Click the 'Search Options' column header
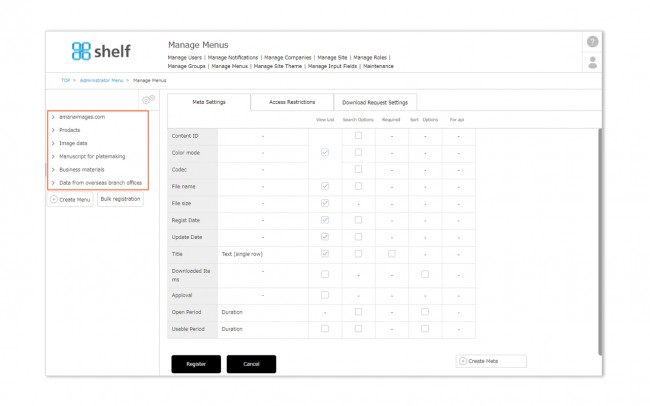Viewport: 650px width, 406px height. tap(358, 120)
